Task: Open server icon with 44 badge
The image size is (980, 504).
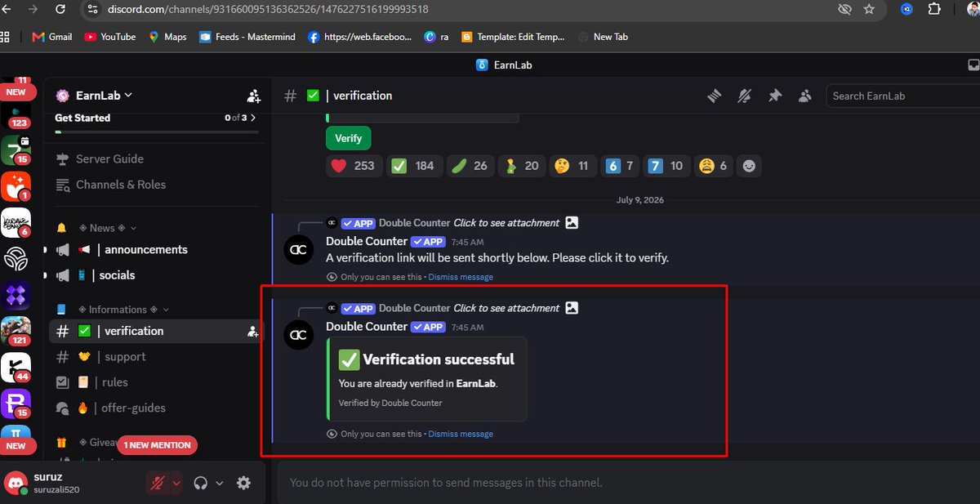Action: pos(16,367)
